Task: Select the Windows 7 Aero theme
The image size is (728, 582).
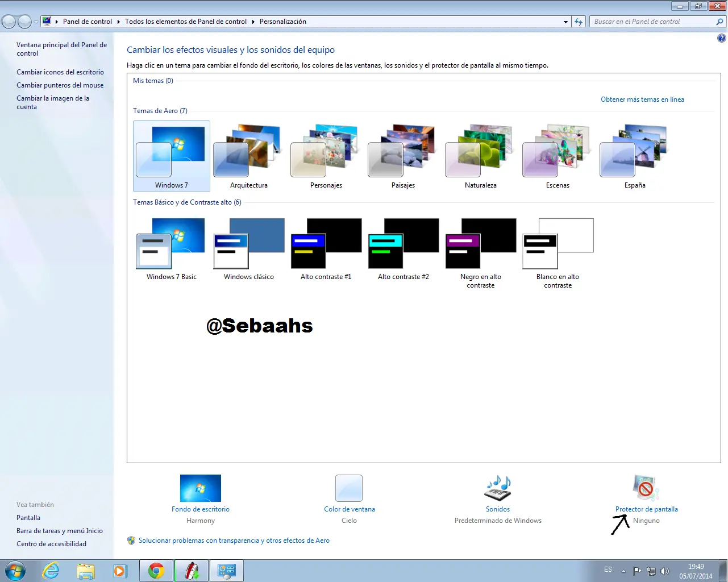Action: tap(172, 156)
